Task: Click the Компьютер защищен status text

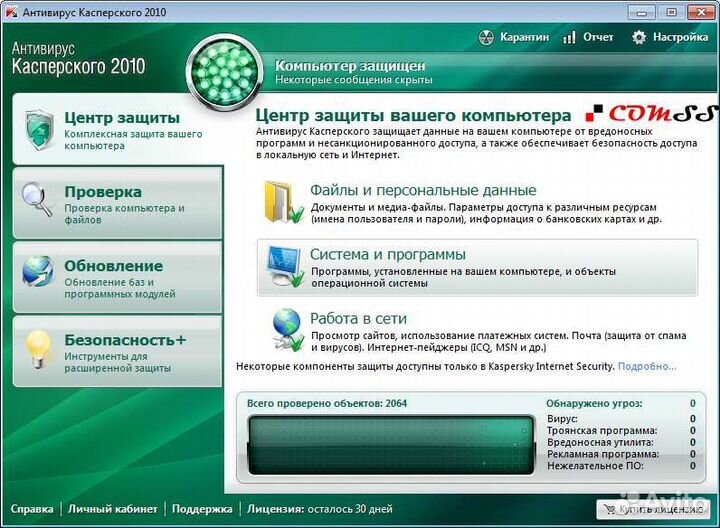Action: pos(350,66)
